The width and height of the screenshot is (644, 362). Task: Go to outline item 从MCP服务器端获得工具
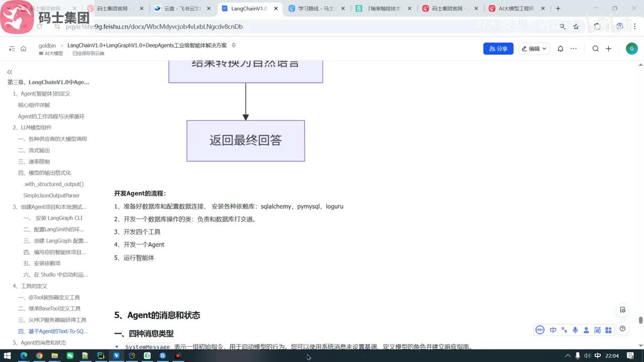(52, 320)
